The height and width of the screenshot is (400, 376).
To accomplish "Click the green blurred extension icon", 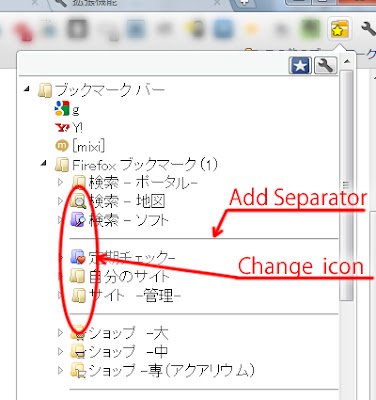I will 311,29.
